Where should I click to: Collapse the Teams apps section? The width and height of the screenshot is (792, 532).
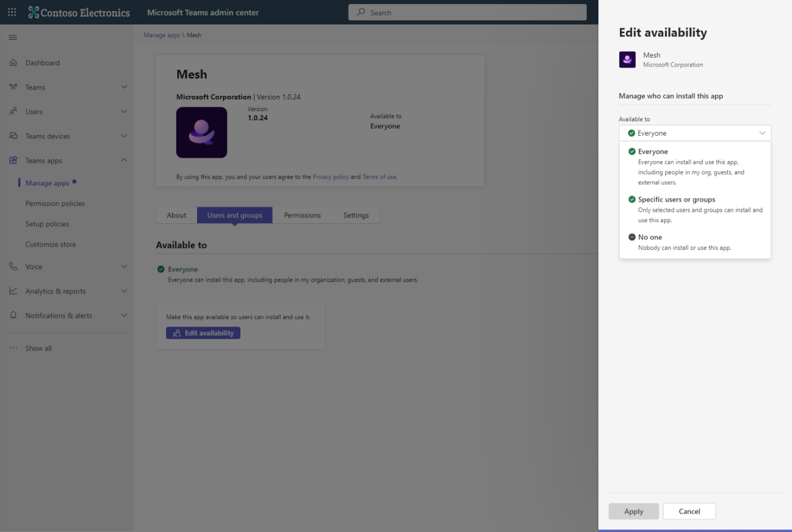[x=124, y=161]
